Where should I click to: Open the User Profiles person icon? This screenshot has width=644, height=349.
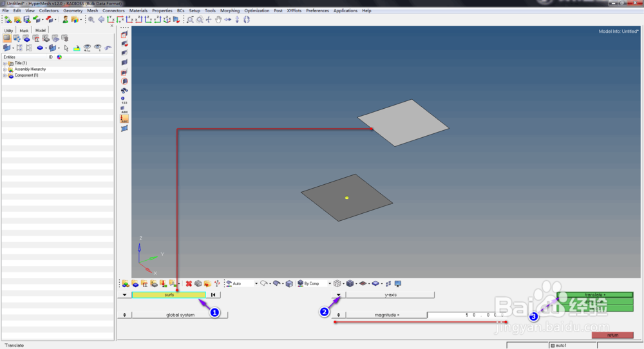tap(65, 19)
